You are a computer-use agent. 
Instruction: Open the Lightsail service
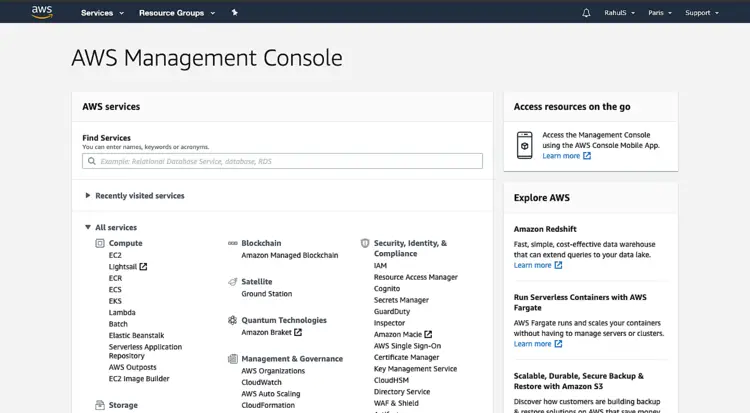pos(122,267)
